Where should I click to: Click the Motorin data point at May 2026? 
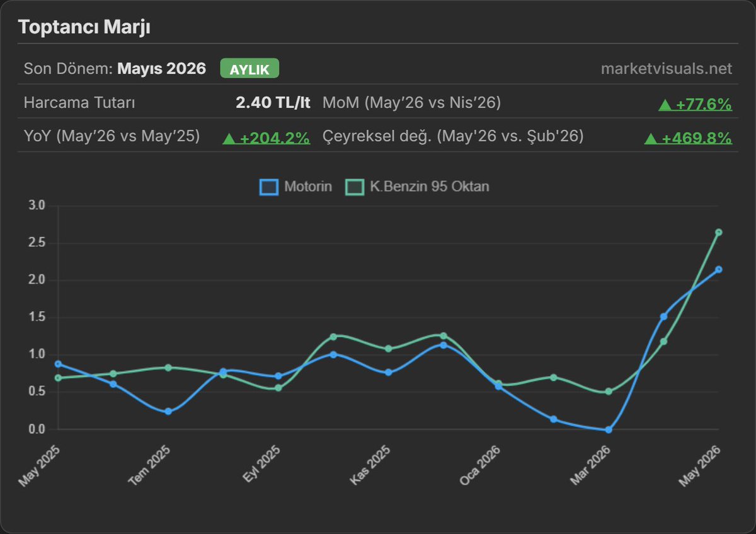[718, 269]
